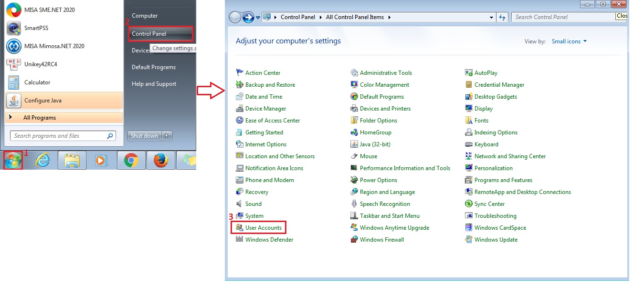The height and width of the screenshot is (285, 644).
Task: Click the Shut down button
Action: [145, 136]
